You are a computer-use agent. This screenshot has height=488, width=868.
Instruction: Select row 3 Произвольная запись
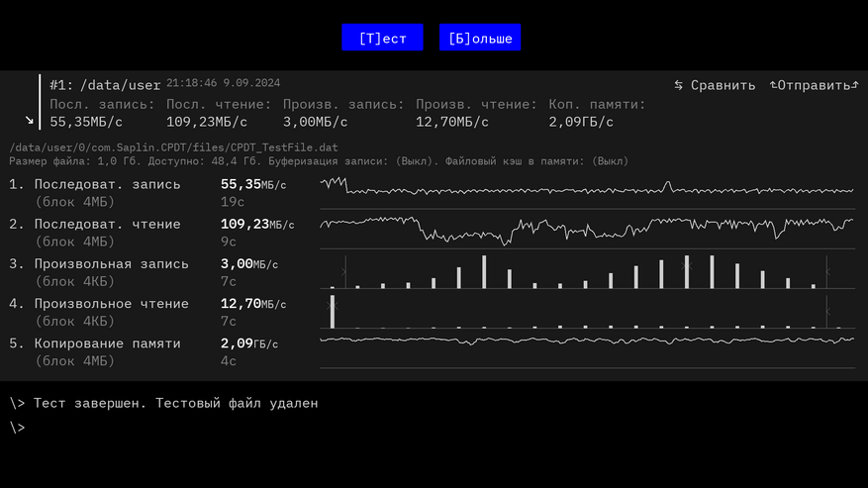tap(111, 264)
